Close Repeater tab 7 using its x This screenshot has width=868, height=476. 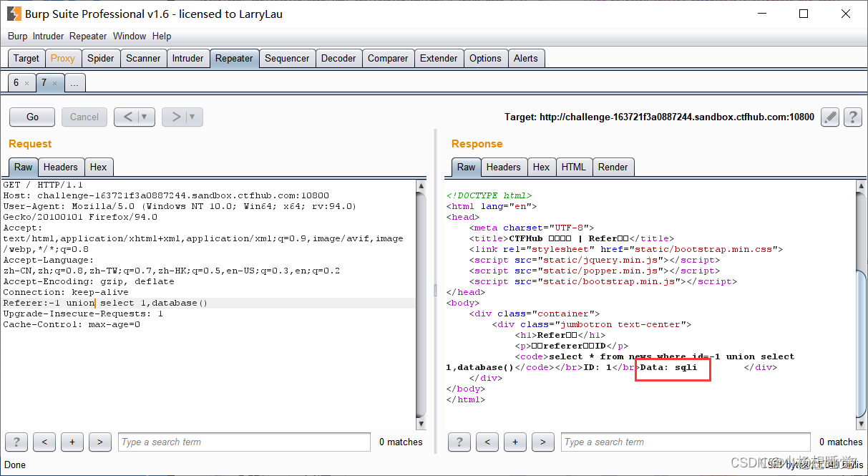pos(54,83)
